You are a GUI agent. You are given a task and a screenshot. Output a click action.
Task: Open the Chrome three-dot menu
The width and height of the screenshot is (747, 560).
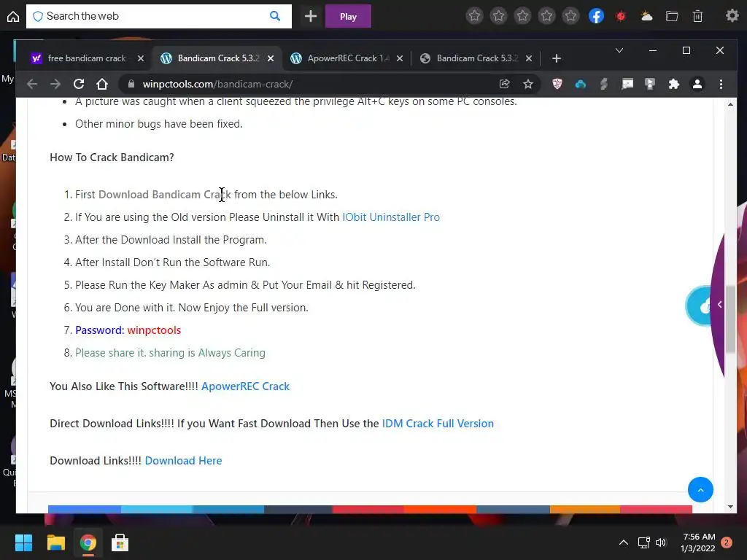tap(721, 85)
